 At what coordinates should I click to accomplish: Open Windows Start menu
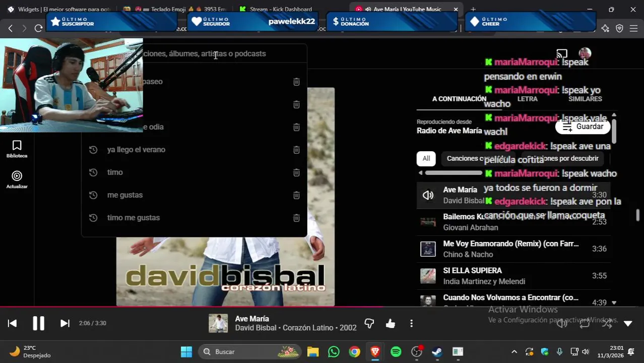(x=186, y=352)
